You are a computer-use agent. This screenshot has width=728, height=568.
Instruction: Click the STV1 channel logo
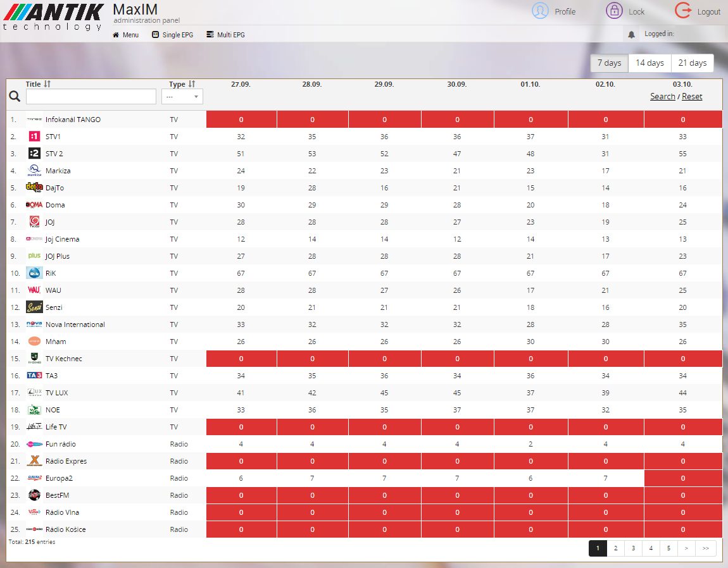34,137
